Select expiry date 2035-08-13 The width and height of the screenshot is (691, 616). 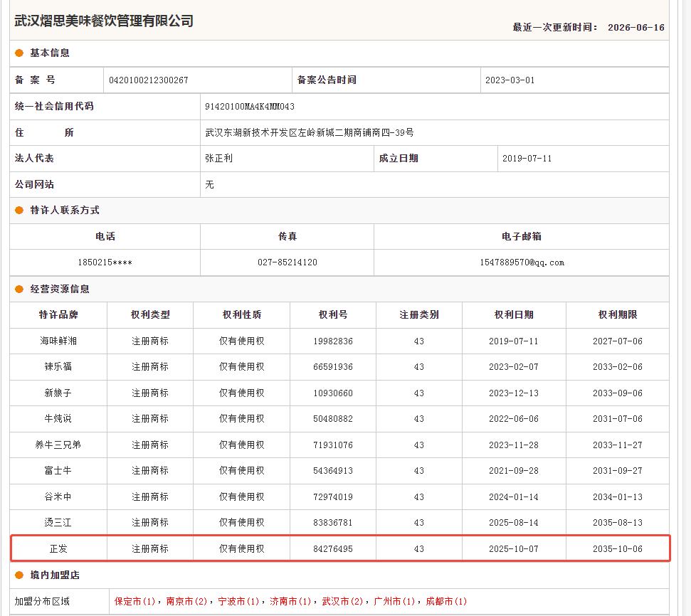pos(618,523)
